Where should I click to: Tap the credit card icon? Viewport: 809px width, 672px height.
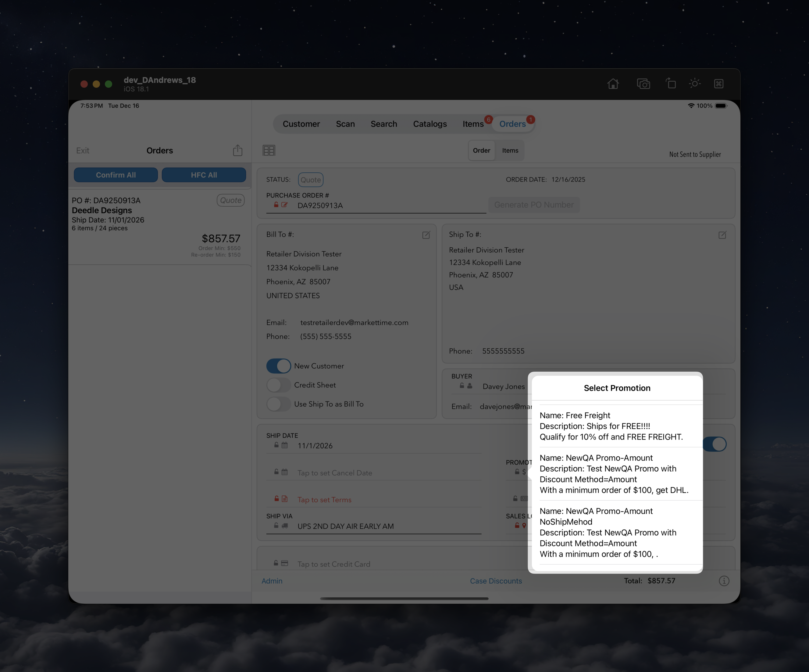285,564
